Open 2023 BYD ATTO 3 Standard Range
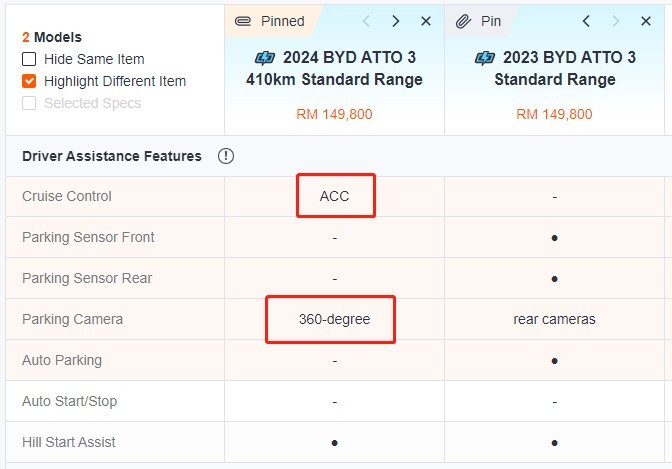 point(555,68)
